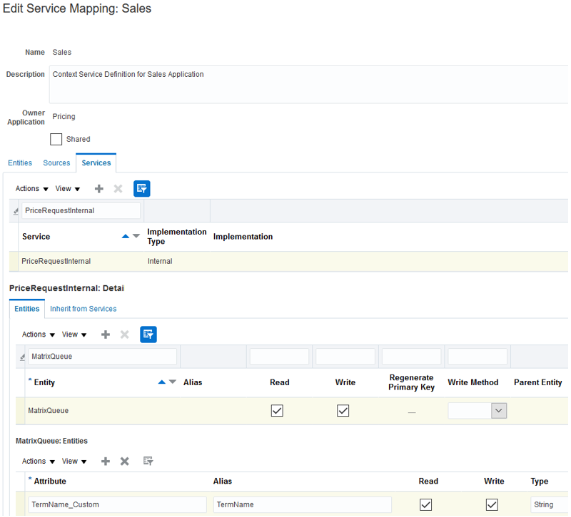Click clear-filter icon beside PriceRequestInternal filter field
This screenshot has width=571, height=517.
click(16, 211)
